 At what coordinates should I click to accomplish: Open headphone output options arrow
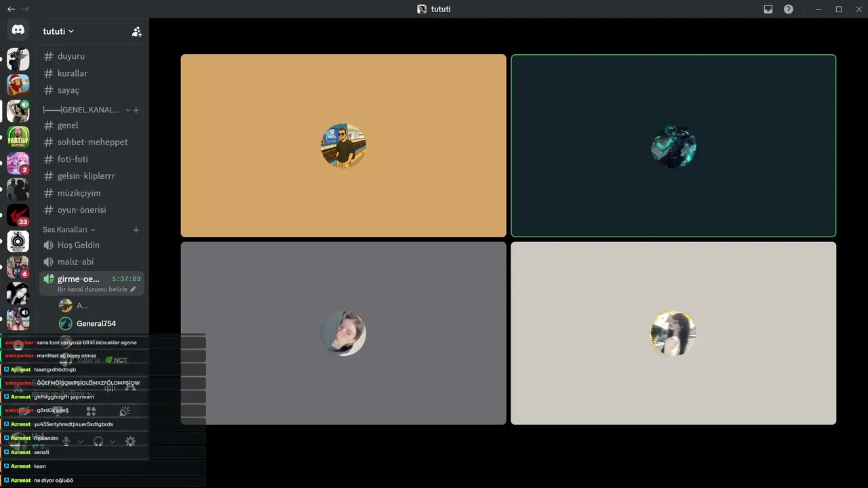coord(113,441)
